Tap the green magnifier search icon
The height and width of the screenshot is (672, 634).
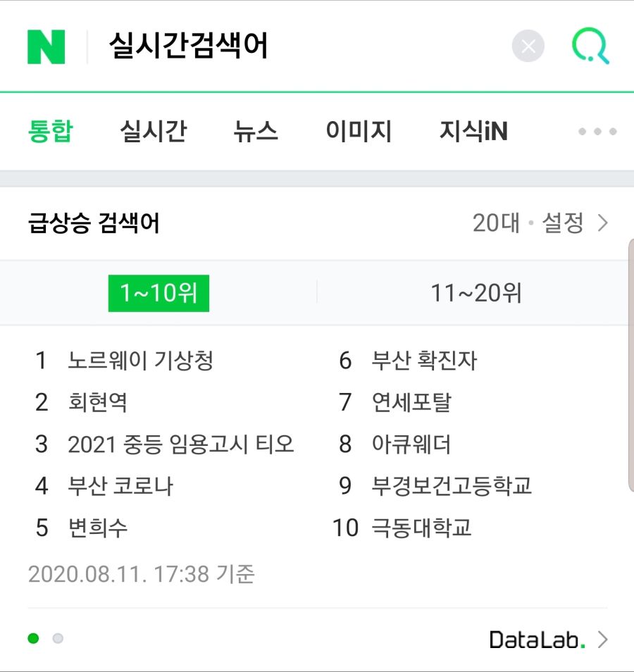pyautogui.click(x=591, y=46)
